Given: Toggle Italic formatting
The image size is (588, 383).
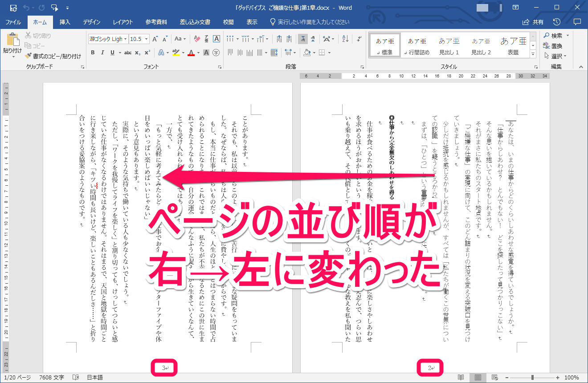Looking at the screenshot, I should tap(102, 53).
